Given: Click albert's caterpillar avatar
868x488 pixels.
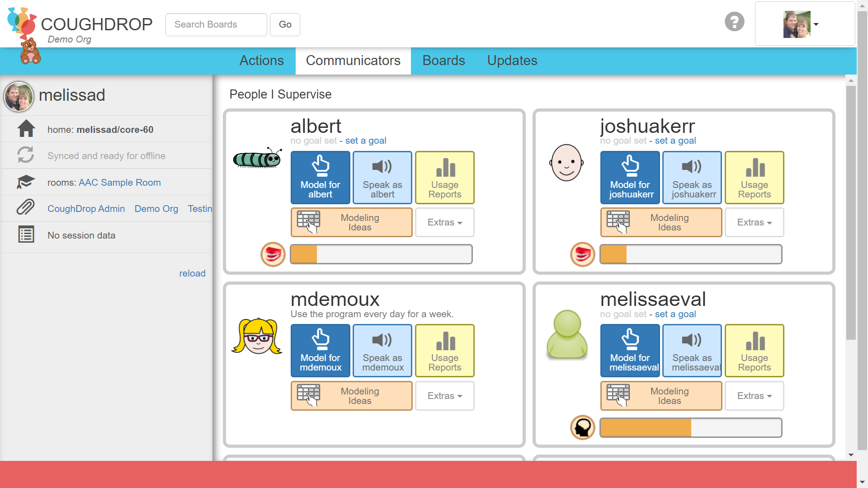Looking at the screenshot, I should coord(257,158).
